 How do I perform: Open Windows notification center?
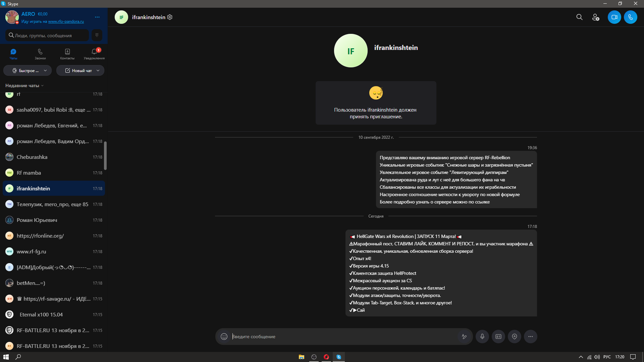point(633,357)
